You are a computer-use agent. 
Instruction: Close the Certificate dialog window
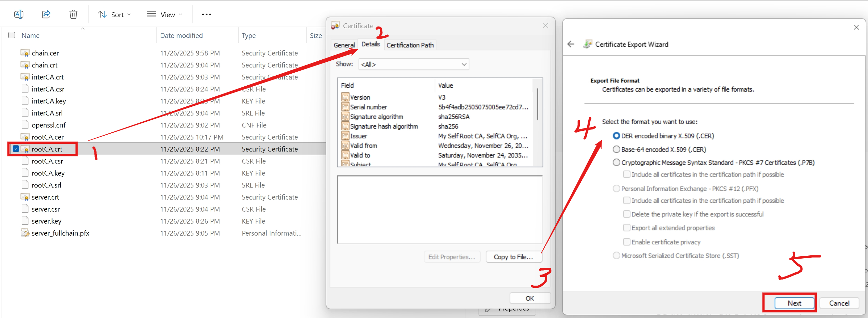[546, 26]
